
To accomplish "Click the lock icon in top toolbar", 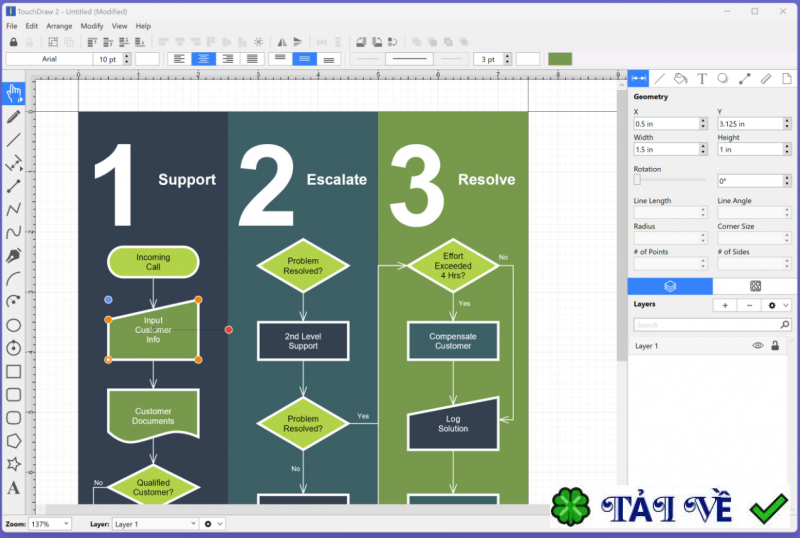I will click(x=13, y=42).
